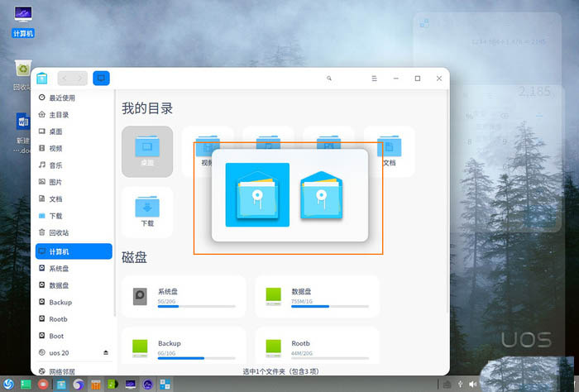Open the launcher from the taskbar
This screenshot has height=392, width=579.
(8, 385)
